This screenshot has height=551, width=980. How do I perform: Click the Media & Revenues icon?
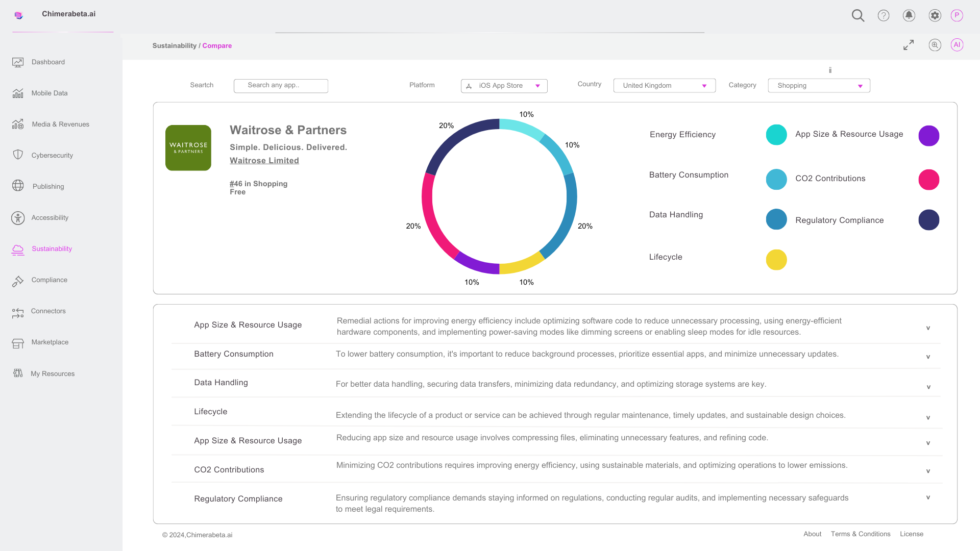click(x=18, y=124)
